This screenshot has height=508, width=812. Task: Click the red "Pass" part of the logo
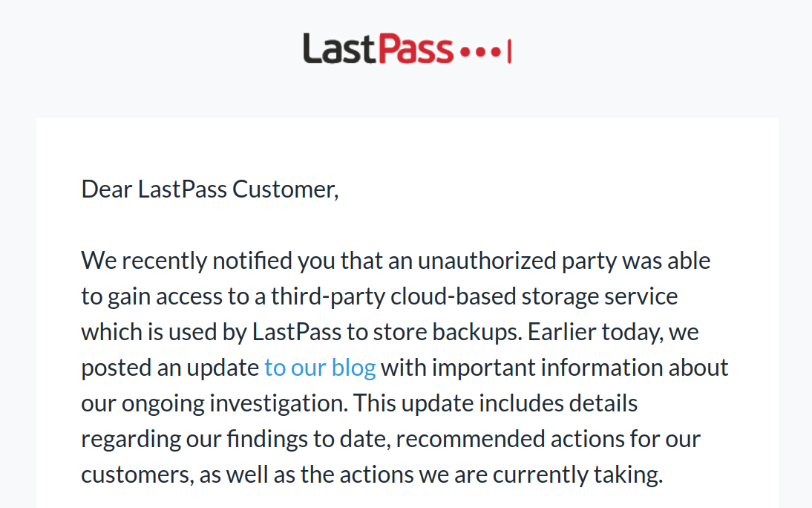point(414,49)
